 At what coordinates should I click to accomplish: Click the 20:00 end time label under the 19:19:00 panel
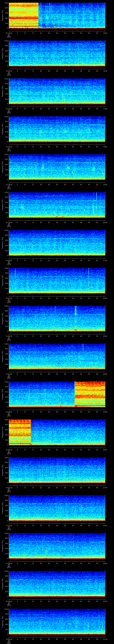pos(105,223)
